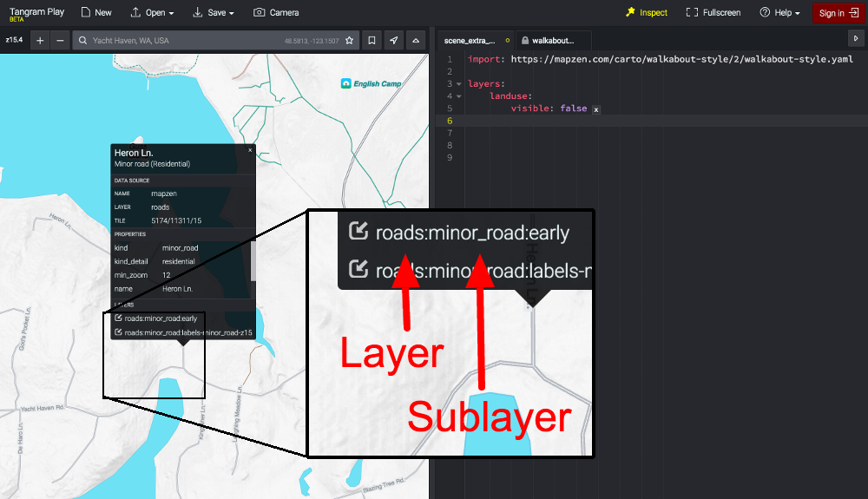The image size is (868, 499).
Task: Click the Sign in button
Action: pyautogui.click(x=838, y=13)
